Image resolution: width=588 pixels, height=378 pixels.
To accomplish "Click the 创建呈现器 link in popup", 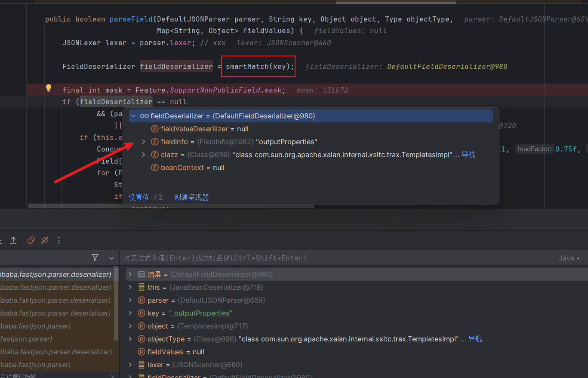I will [x=192, y=197].
